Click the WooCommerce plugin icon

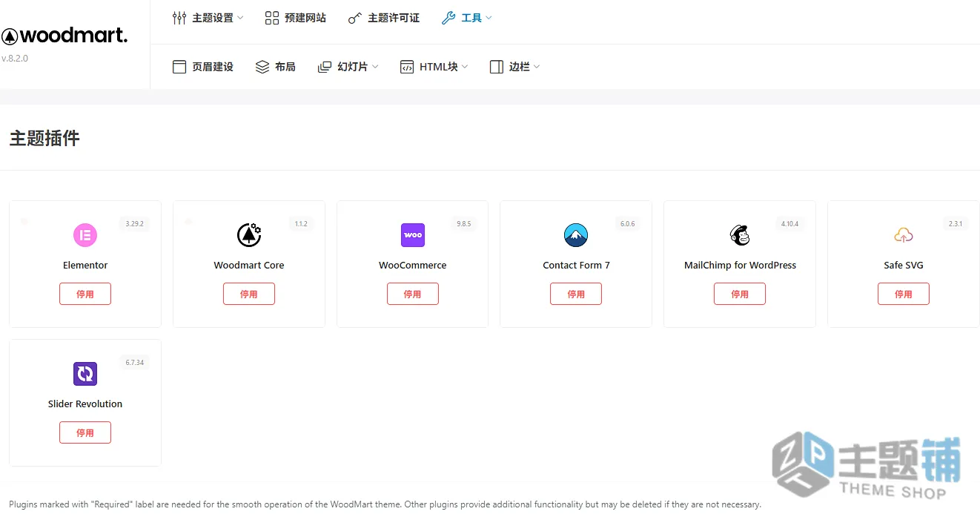pos(413,235)
